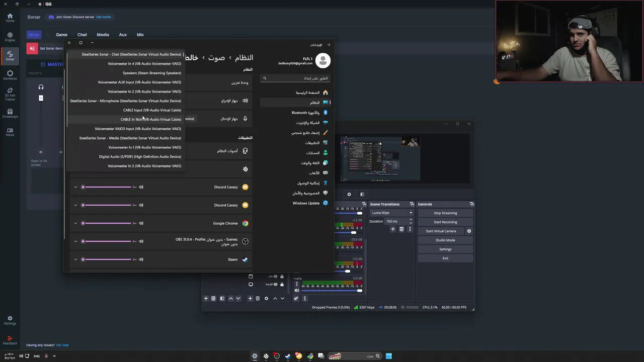The width and height of the screenshot is (644, 362).
Task: Adjust the Steam volume slider
Action: 106,259
